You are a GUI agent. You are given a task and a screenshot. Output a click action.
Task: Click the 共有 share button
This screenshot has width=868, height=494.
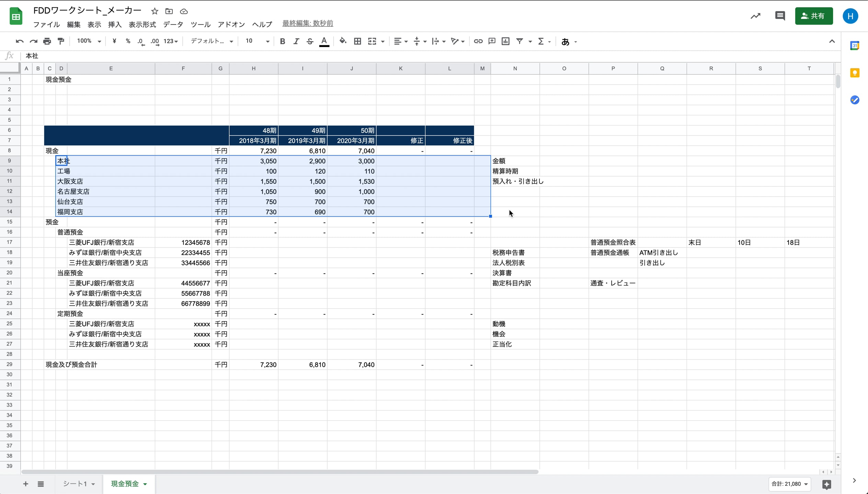click(x=813, y=16)
